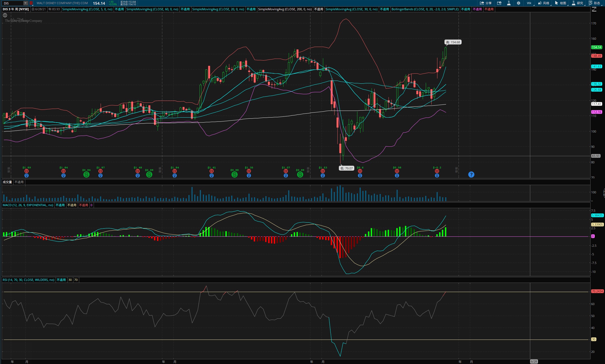
Task: Expand the DIS symbol dropdown arrow
Action: (x=26, y=3)
